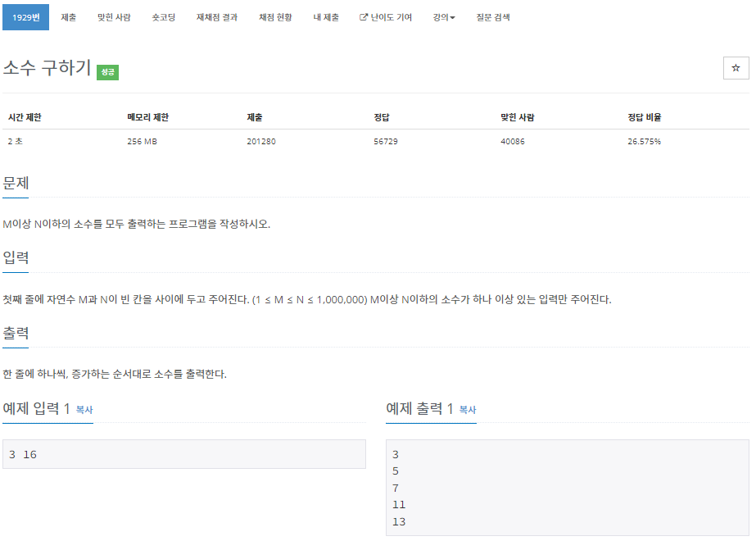This screenshot has height=541, width=756.
Task: View the 채점 현황 tab
Action: 275,17
